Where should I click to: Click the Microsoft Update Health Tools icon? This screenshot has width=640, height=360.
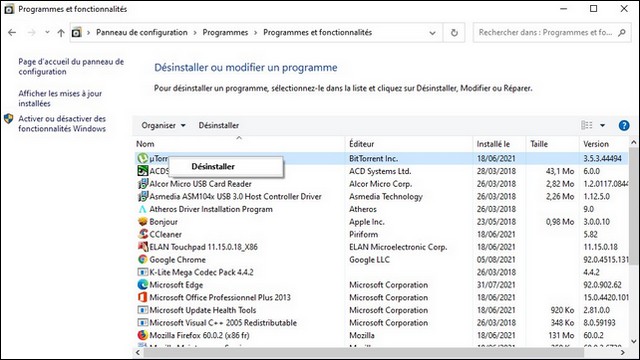coord(142,310)
